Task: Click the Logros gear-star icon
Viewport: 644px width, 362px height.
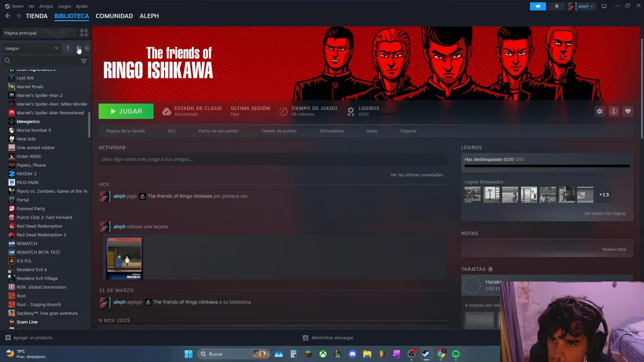Action: coord(351,111)
